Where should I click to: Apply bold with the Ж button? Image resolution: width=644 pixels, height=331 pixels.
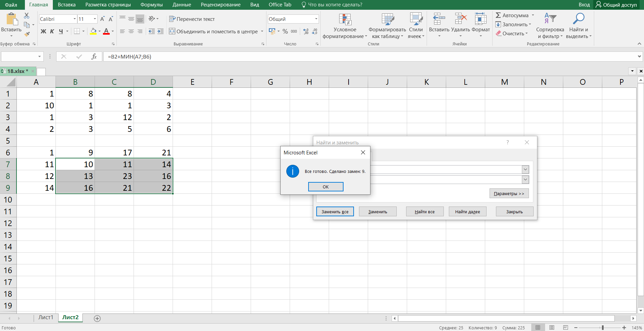tap(43, 31)
